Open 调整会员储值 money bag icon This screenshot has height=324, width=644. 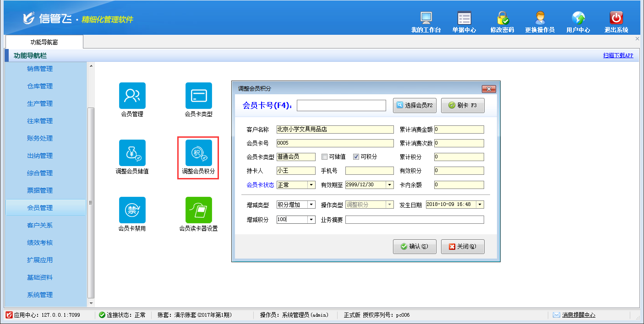coord(132,153)
